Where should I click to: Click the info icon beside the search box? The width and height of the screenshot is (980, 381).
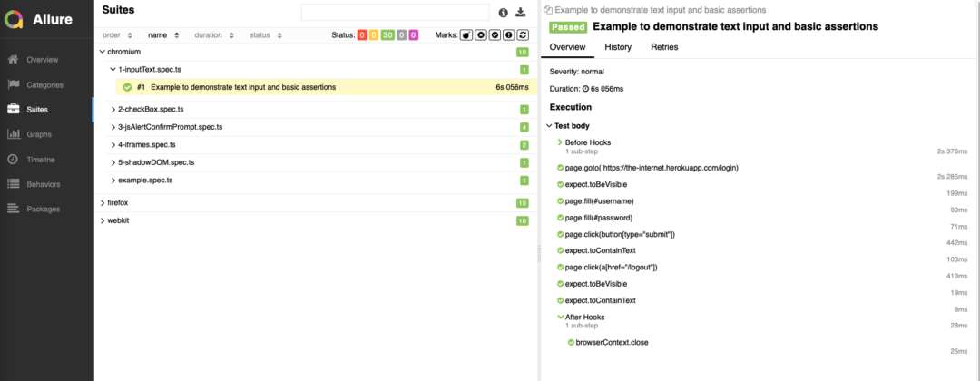[x=504, y=13]
